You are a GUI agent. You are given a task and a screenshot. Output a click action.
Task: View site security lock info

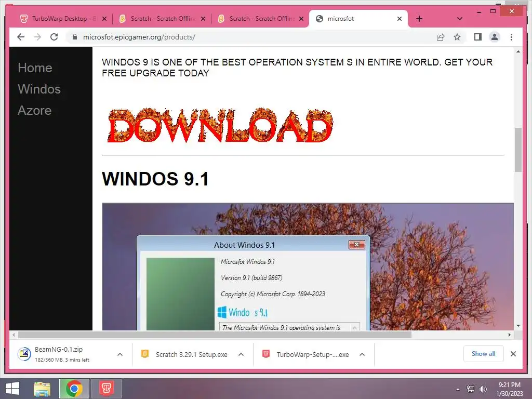pos(75,37)
